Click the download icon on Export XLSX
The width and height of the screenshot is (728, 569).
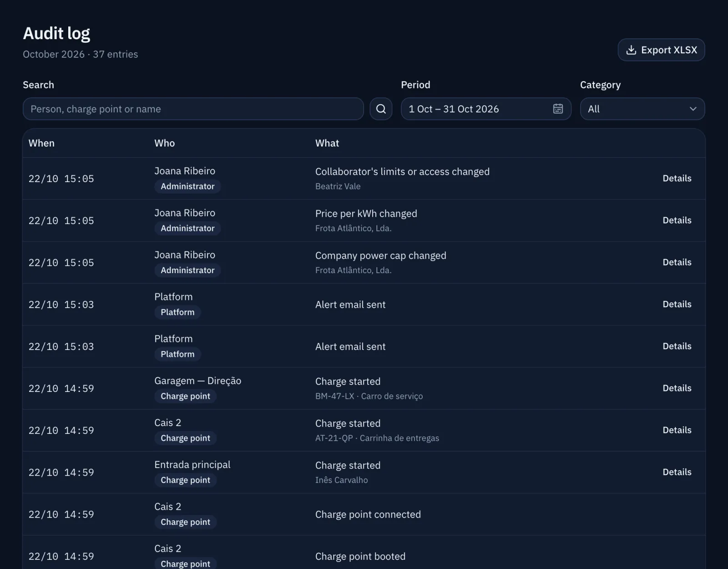(631, 50)
